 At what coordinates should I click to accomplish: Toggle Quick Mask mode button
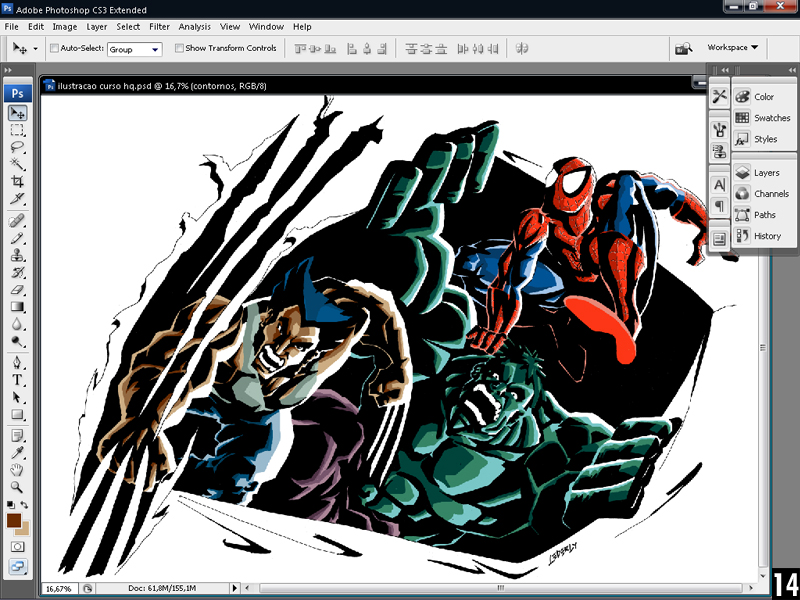click(18, 547)
